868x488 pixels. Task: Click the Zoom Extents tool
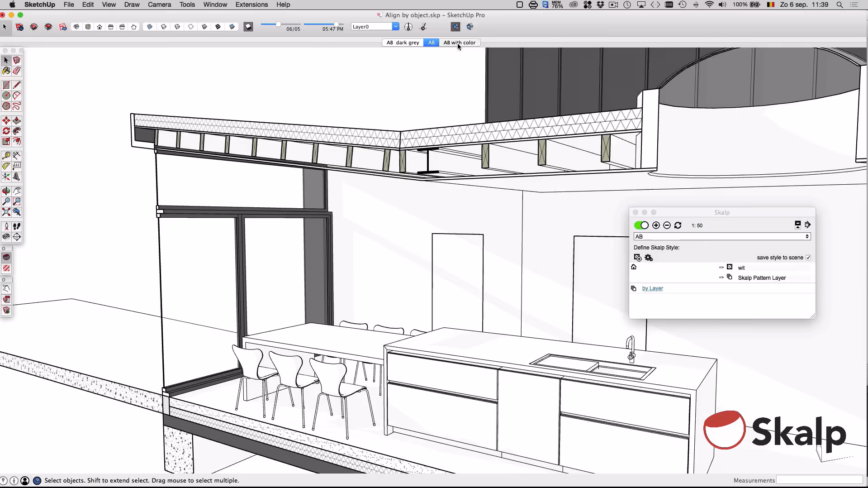tap(6, 212)
